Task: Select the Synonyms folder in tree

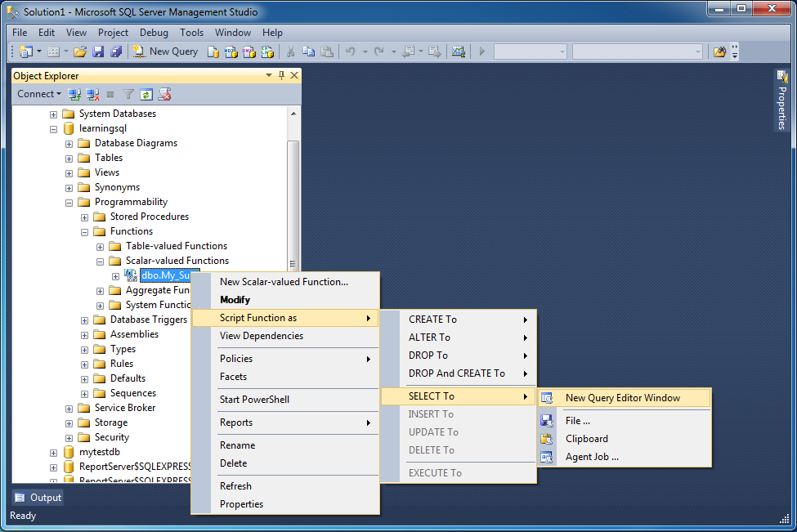Action: 117,187
